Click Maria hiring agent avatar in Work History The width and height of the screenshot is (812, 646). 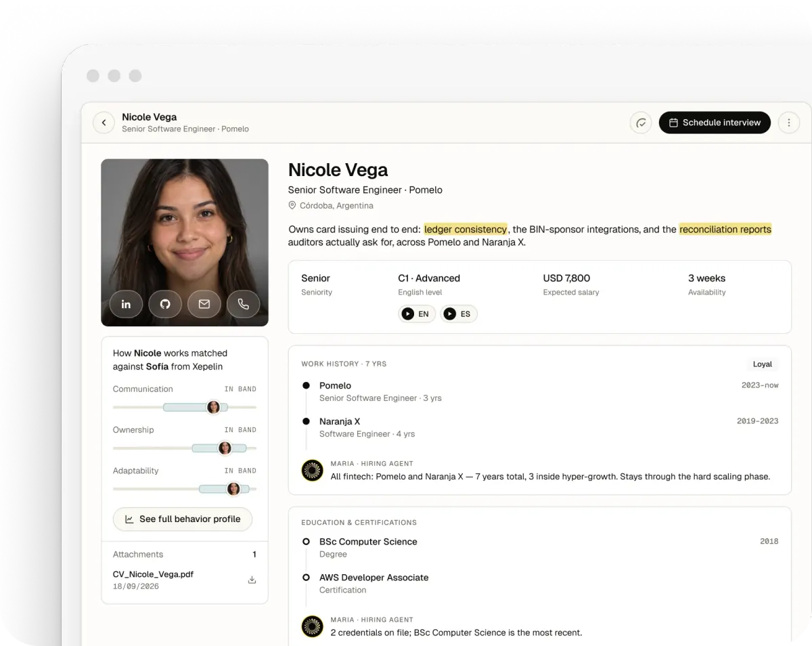click(x=313, y=470)
